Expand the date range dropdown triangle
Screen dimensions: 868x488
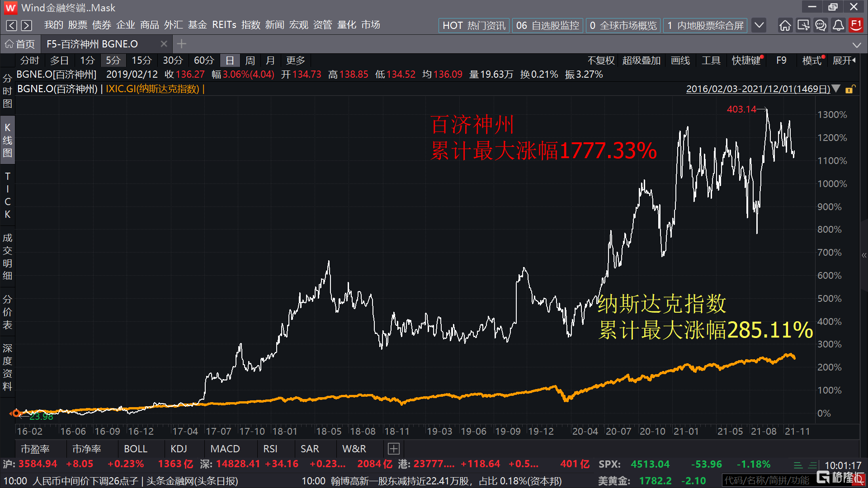[836, 89]
